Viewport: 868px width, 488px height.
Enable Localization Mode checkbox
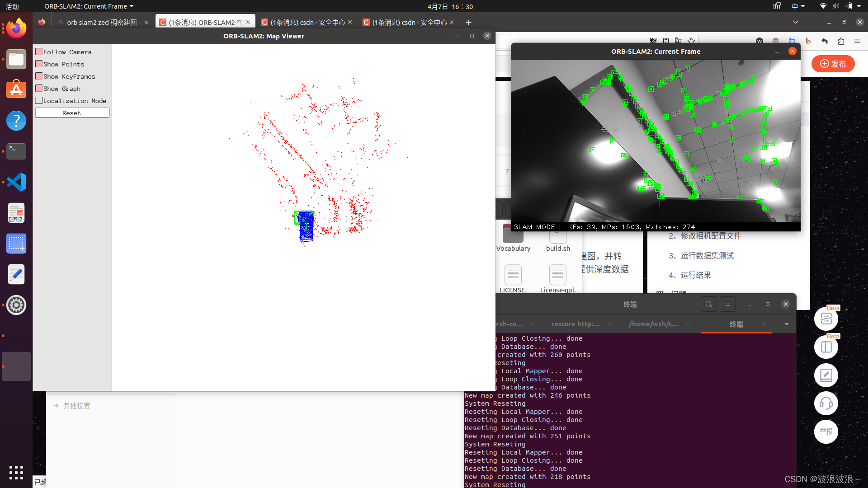39,101
